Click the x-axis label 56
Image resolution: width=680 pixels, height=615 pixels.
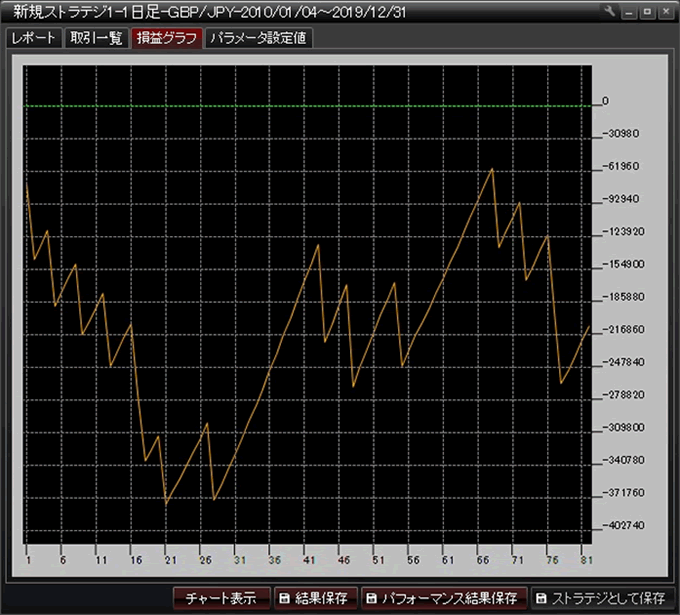point(413,560)
